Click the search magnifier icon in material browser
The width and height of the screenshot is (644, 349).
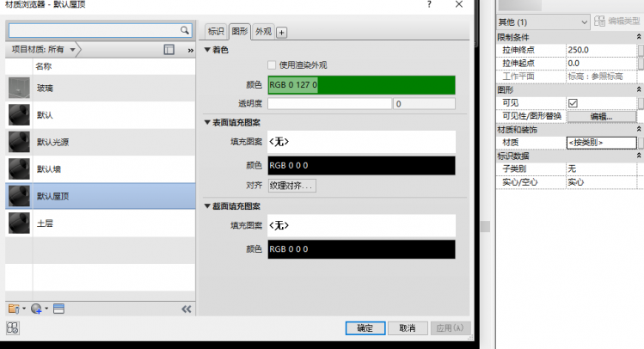click(184, 30)
